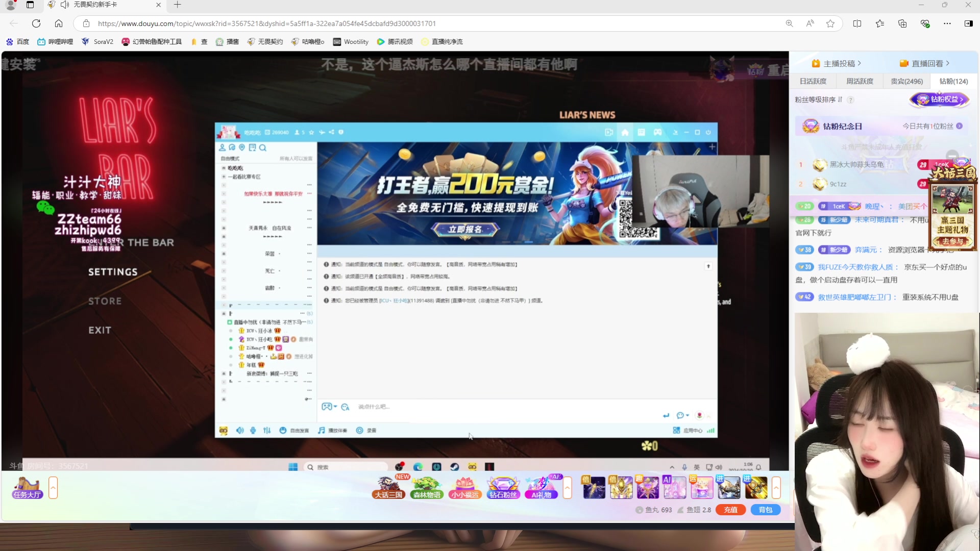
Task: Open the audio mixer sliders control
Action: (267, 430)
